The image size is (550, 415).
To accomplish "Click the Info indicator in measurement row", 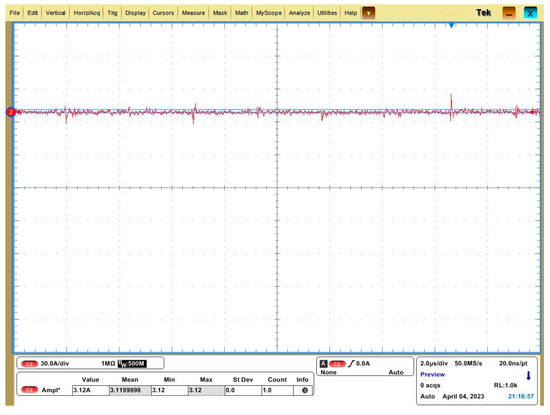I will click(x=304, y=390).
